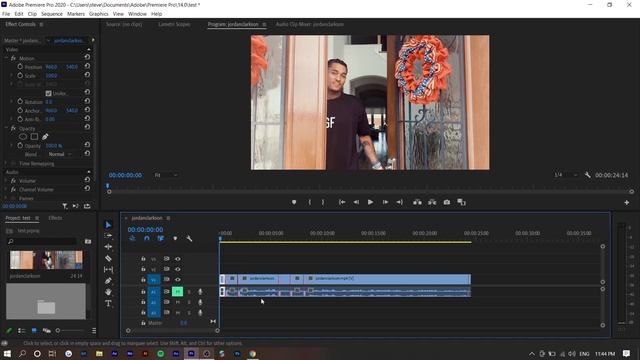Open the File menu

pyautogui.click(x=6, y=14)
